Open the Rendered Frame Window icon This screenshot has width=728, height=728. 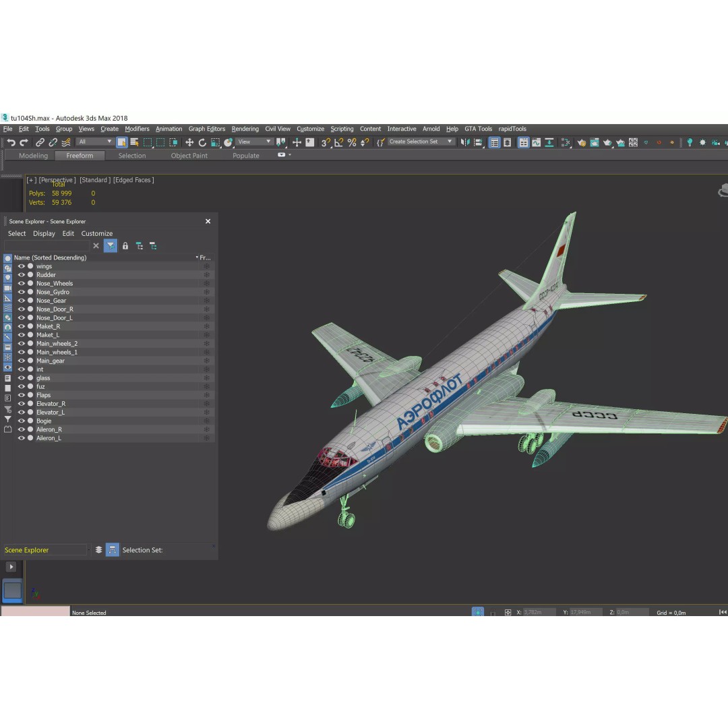(x=595, y=142)
